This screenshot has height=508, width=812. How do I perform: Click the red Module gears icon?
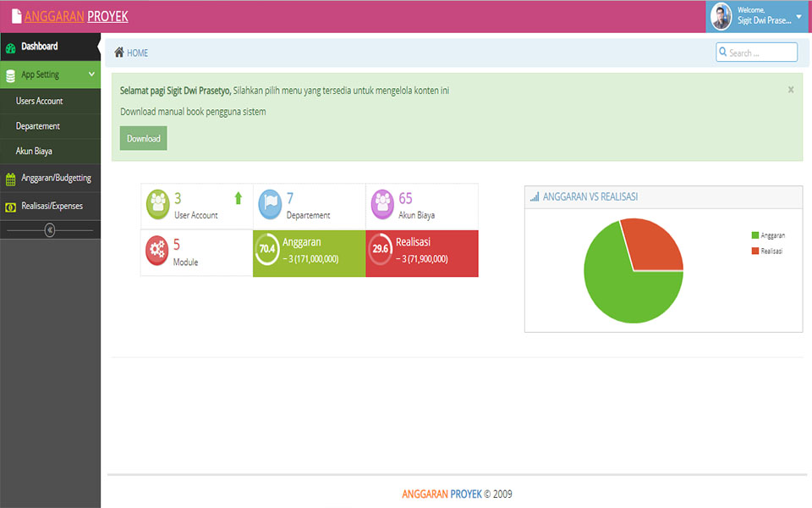[x=157, y=251]
